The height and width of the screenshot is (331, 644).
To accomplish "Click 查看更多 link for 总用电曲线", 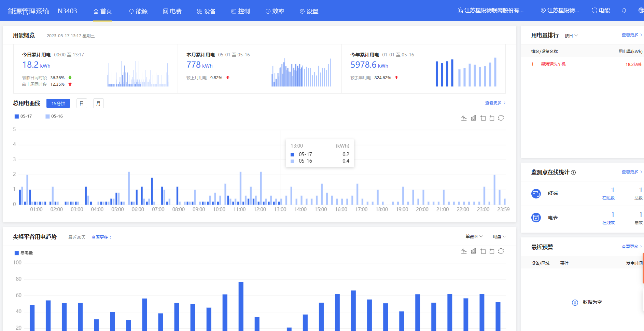I will click(x=495, y=103).
